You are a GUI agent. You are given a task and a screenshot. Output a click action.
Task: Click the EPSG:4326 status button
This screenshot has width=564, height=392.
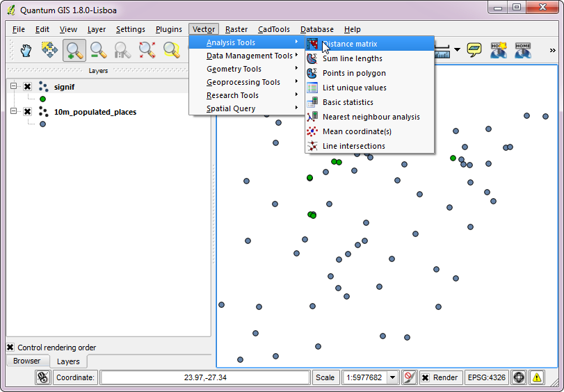coord(487,377)
